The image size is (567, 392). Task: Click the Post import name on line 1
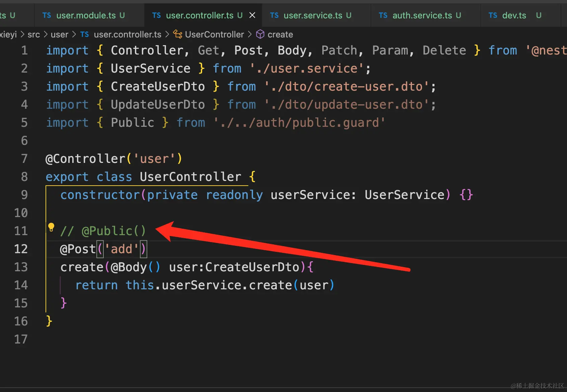point(249,51)
